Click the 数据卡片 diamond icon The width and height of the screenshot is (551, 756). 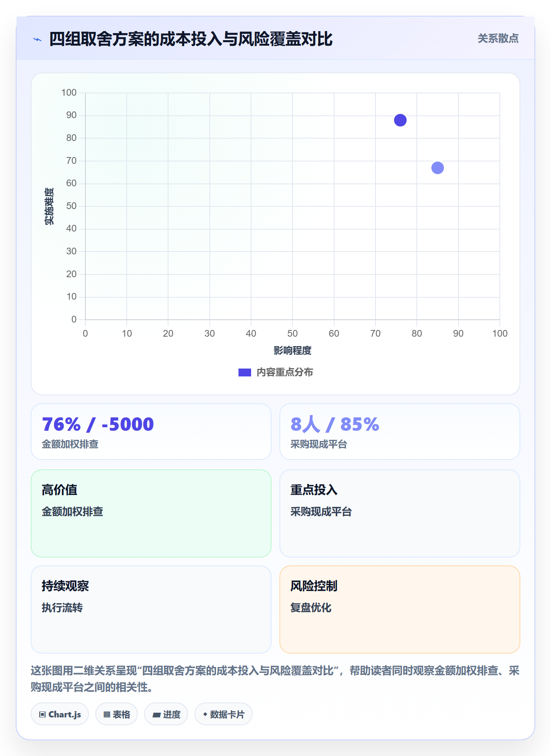205,714
